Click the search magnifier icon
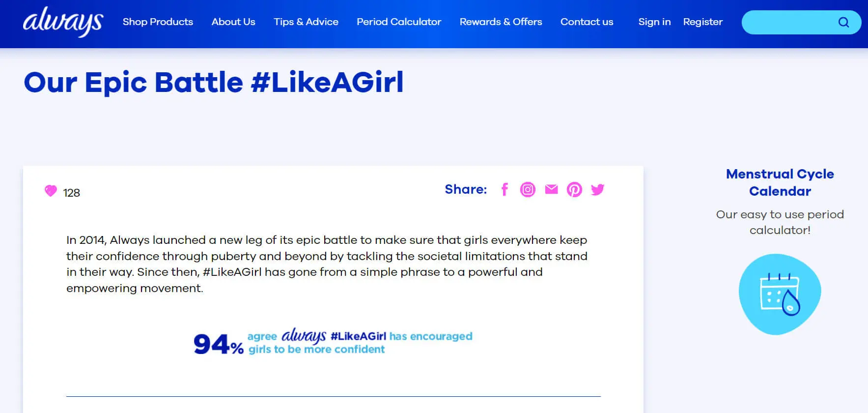This screenshot has width=868, height=413. coord(843,22)
